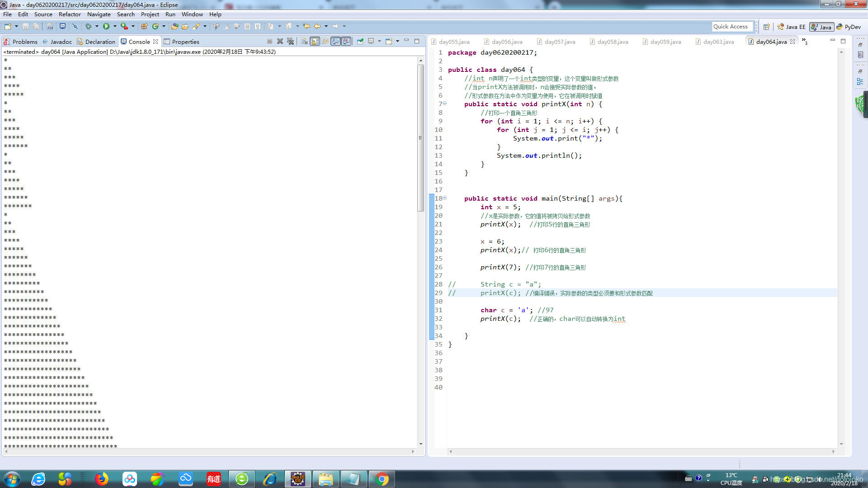Open External Tools dropdown arrow

(x=133, y=27)
